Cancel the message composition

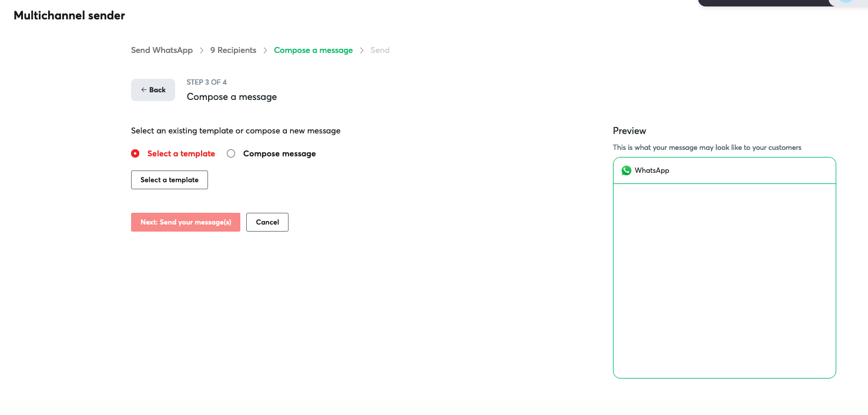click(267, 222)
